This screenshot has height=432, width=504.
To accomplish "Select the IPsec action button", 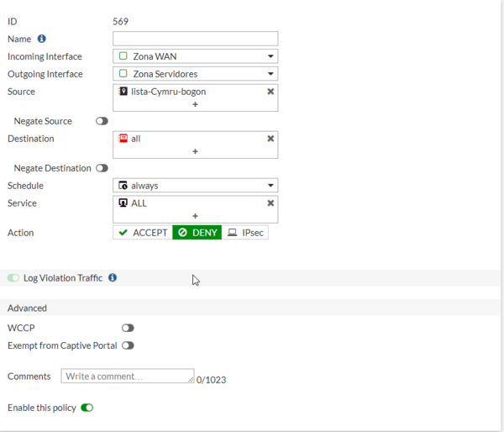I will tap(245, 233).
